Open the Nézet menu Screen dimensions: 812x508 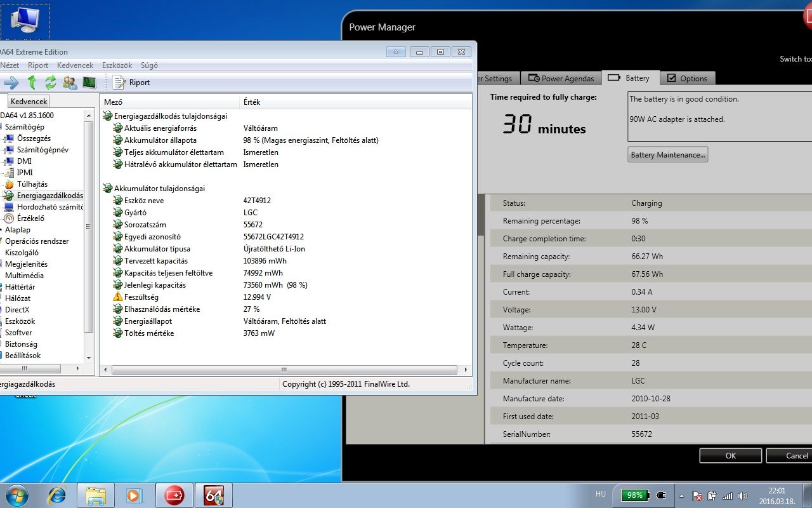tap(10, 65)
